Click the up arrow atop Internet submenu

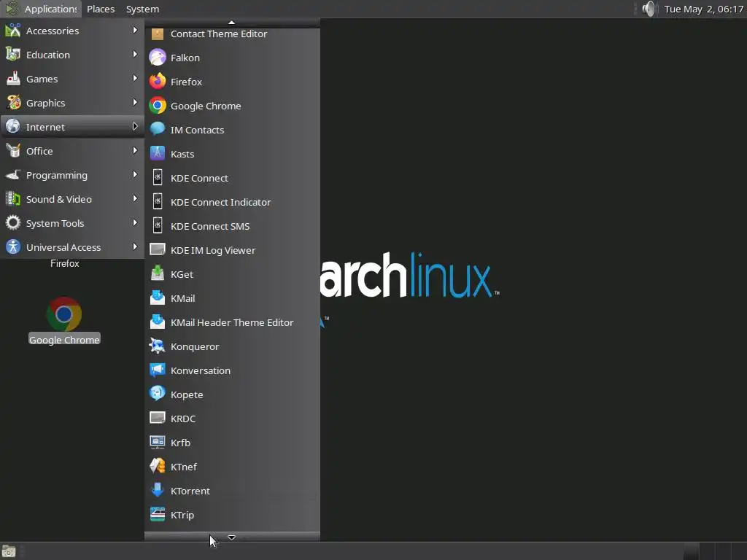pyautogui.click(x=231, y=23)
